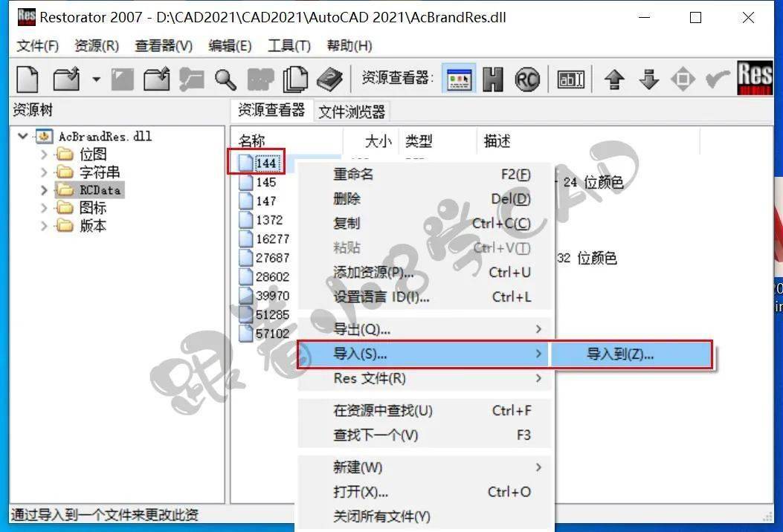Click the RC resource script icon
The image size is (783, 532).
click(x=527, y=78)
